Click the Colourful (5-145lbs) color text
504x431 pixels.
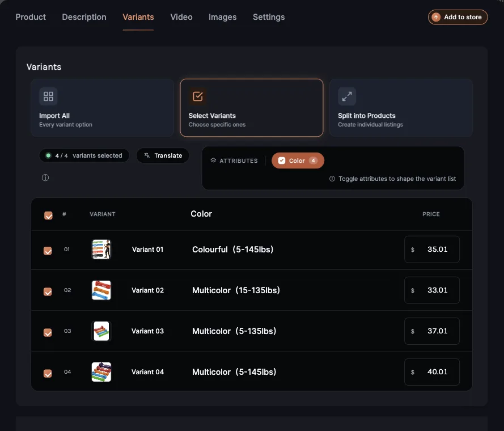(x=232, y=250)
